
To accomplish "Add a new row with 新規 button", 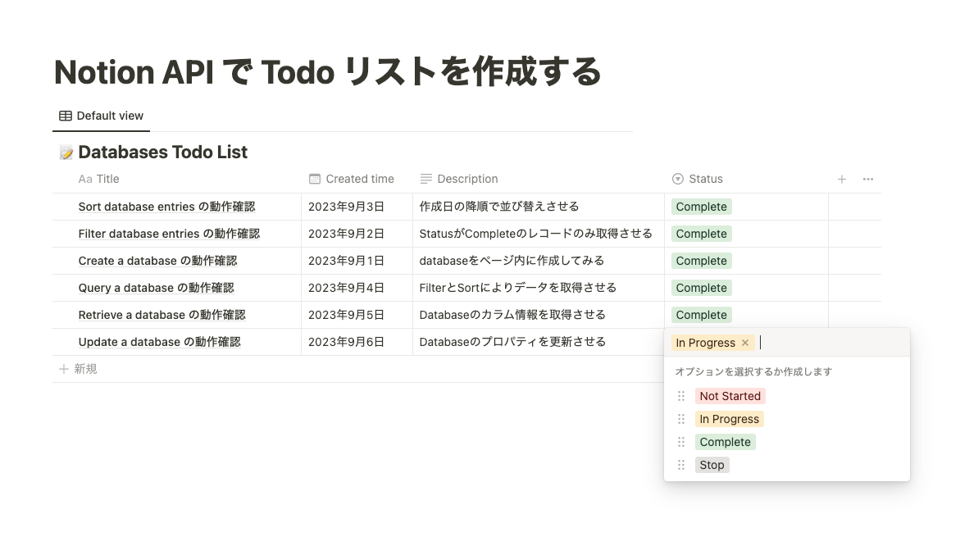I will (x=78, y=369).
